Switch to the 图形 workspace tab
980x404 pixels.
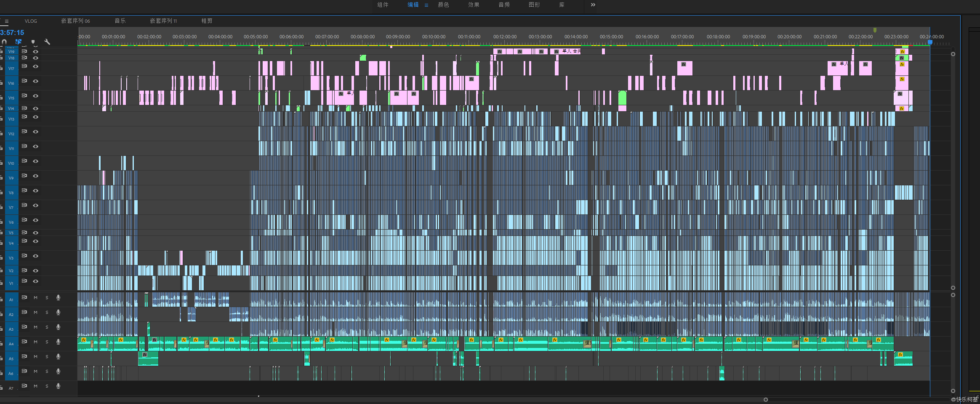point(534,5)
